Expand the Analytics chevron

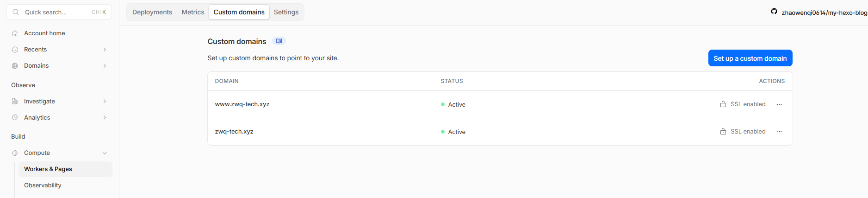(105, 118)
